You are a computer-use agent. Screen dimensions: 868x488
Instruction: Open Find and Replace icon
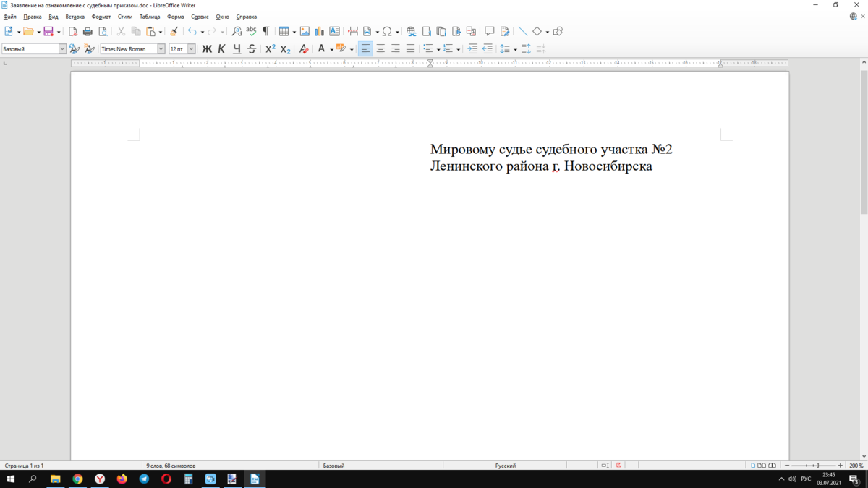pos(237,31)
